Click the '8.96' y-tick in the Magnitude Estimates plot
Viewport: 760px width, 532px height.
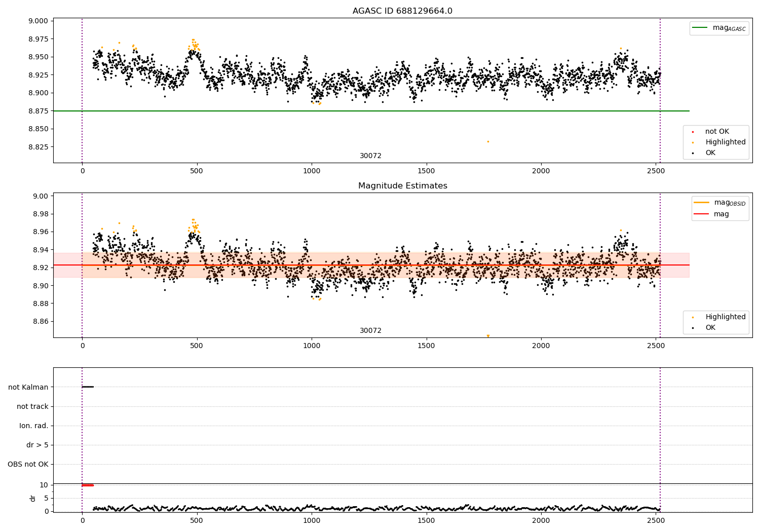click(x=41, y=232)
